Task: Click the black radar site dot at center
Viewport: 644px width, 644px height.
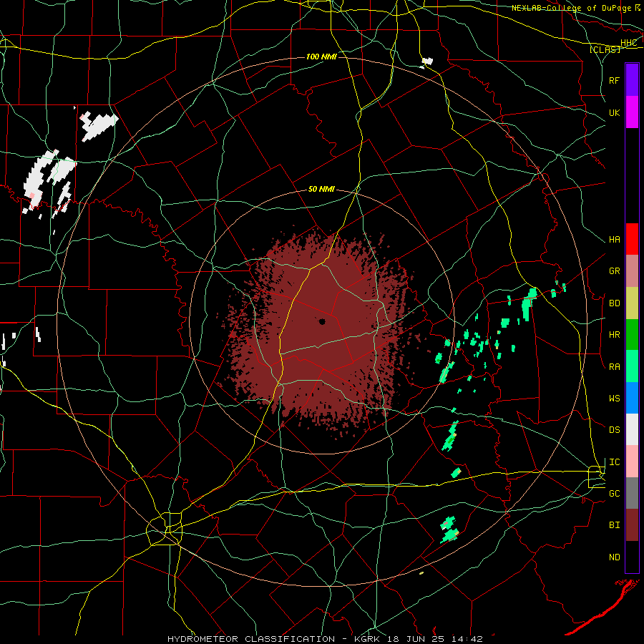Action: coord(322,321)
